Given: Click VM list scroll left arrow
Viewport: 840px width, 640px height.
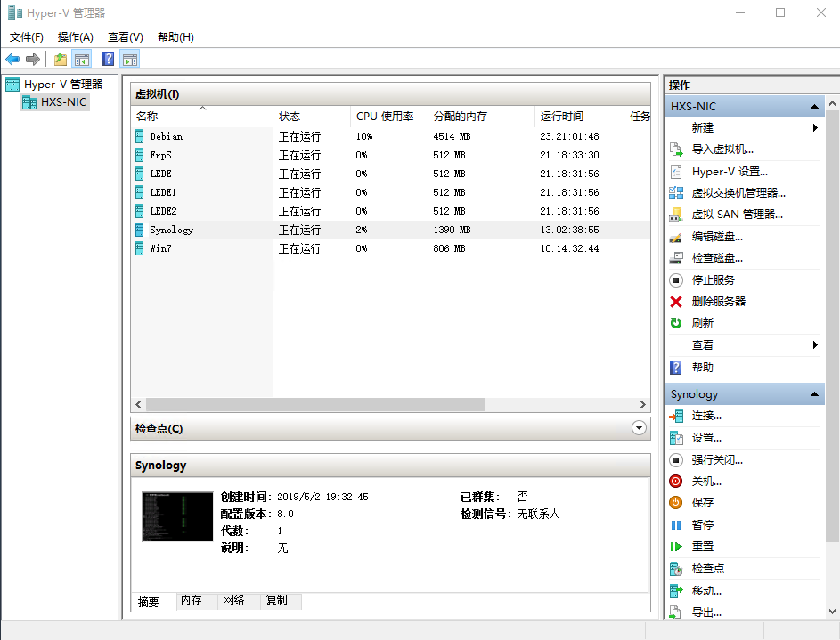Looking at the screenshot, I should [138, 404].
